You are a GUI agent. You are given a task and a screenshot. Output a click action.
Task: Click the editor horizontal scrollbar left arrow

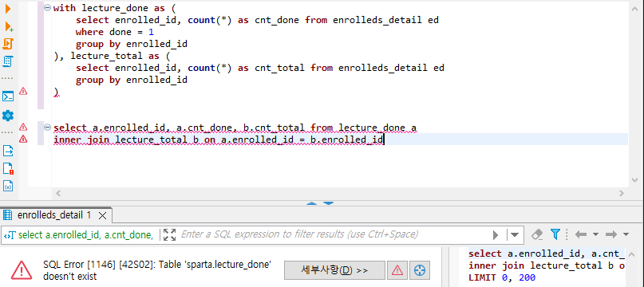(x=58, y=193)
